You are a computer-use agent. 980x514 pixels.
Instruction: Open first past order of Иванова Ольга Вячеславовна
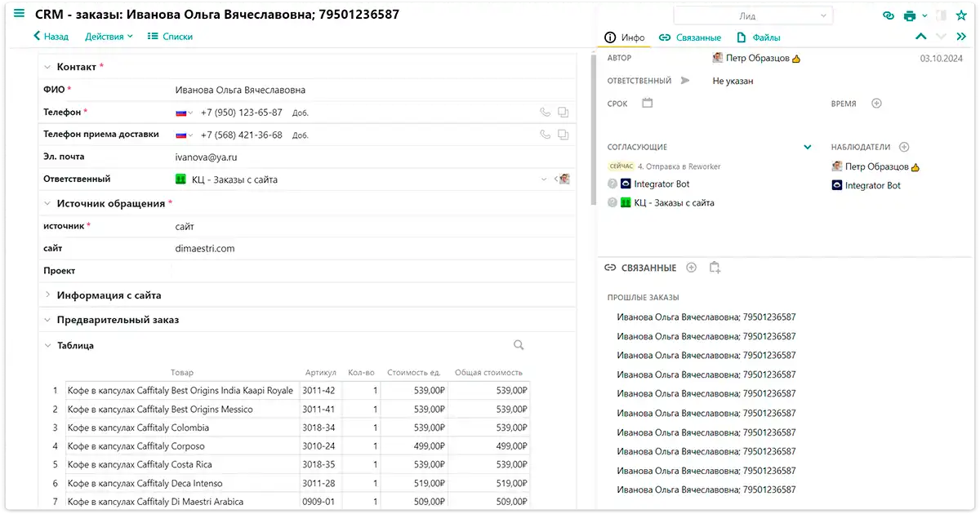pyautogui.click(x=706, y=317)
